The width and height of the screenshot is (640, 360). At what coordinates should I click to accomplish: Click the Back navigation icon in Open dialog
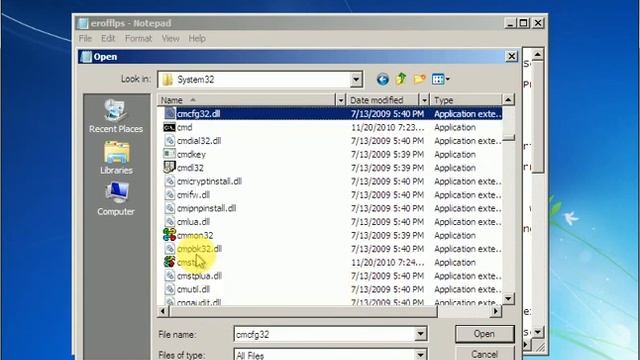click(x=382, y=79)
